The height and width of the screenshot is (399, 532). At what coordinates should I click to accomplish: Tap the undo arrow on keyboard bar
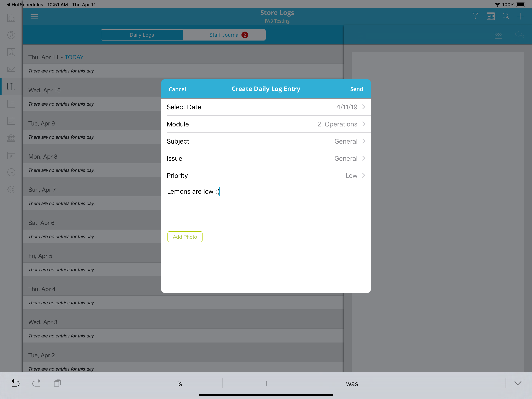coord(15,383)
